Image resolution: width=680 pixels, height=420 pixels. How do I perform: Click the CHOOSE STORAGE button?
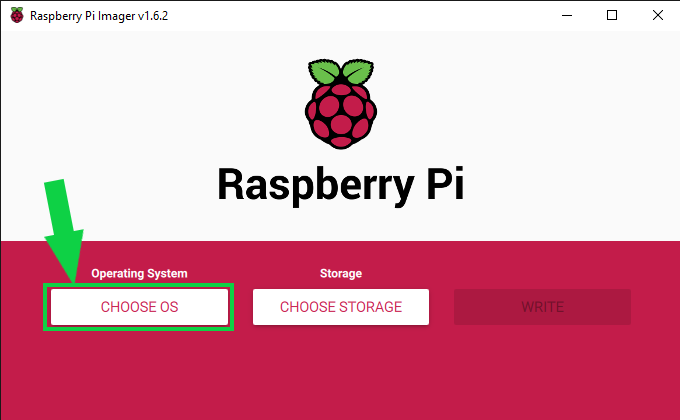coord(341,307)
